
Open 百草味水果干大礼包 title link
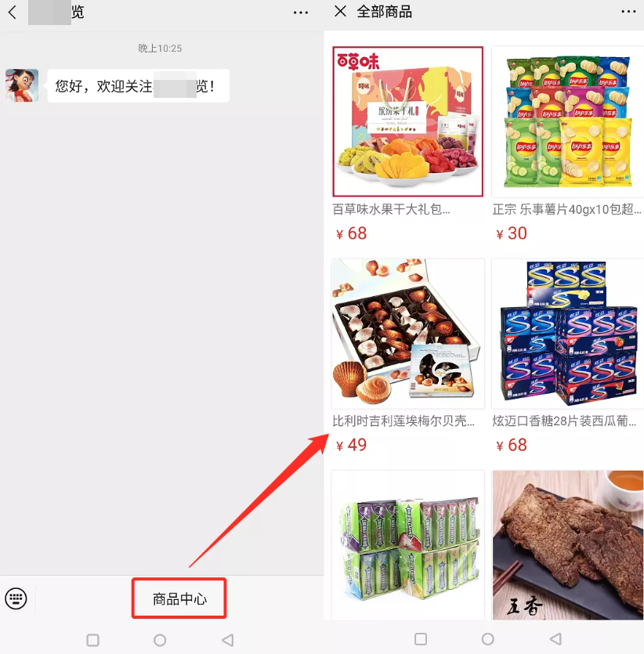click(x=391, y=209)
